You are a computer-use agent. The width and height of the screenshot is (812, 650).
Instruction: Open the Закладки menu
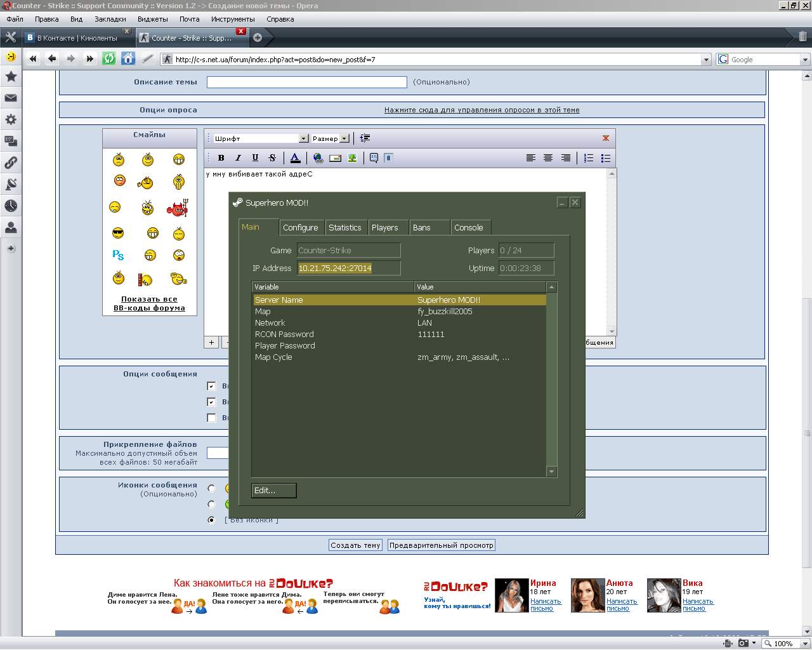(110, 19)
